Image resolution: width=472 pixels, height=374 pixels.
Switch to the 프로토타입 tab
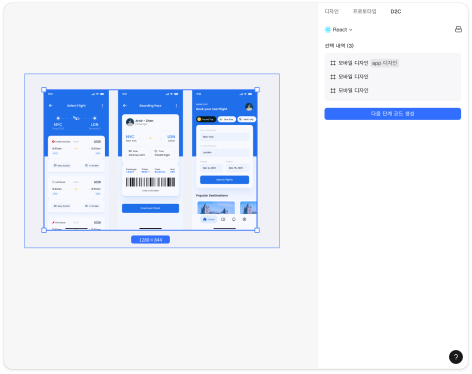[x=364, y=11]
